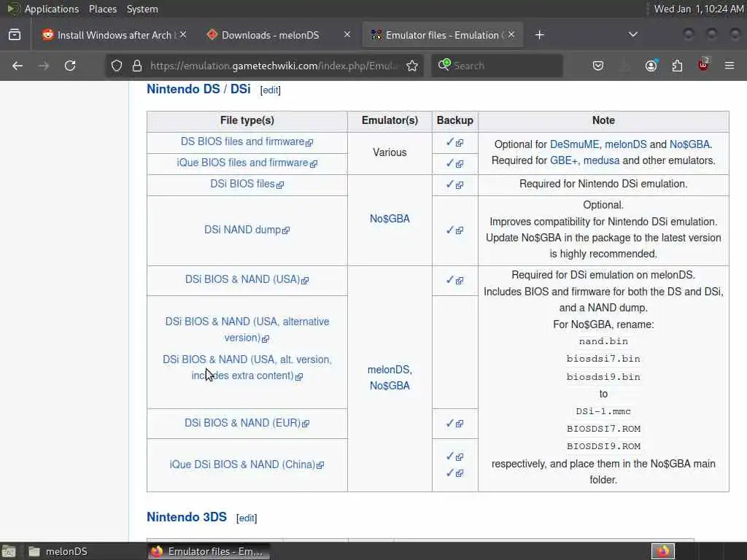This screenshot has width=747, height=560.
Task: View site security lock information
Action: coord(137,66)
